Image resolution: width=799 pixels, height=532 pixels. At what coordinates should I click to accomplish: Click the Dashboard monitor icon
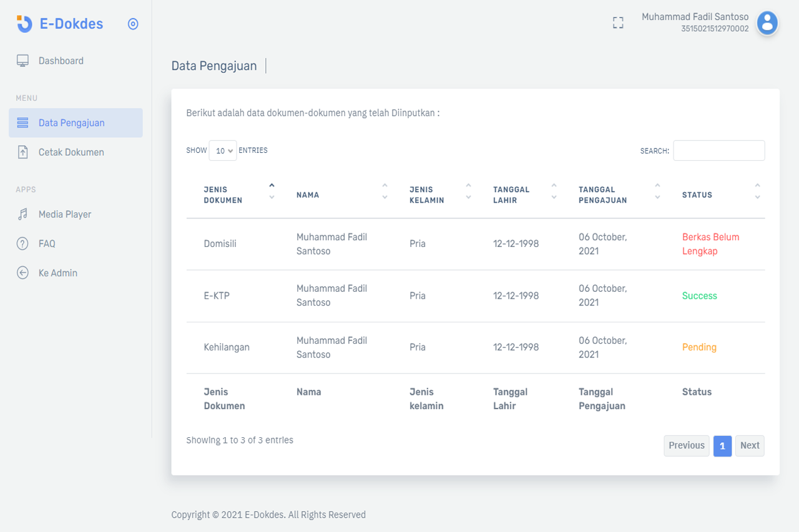tap(23, 60)
